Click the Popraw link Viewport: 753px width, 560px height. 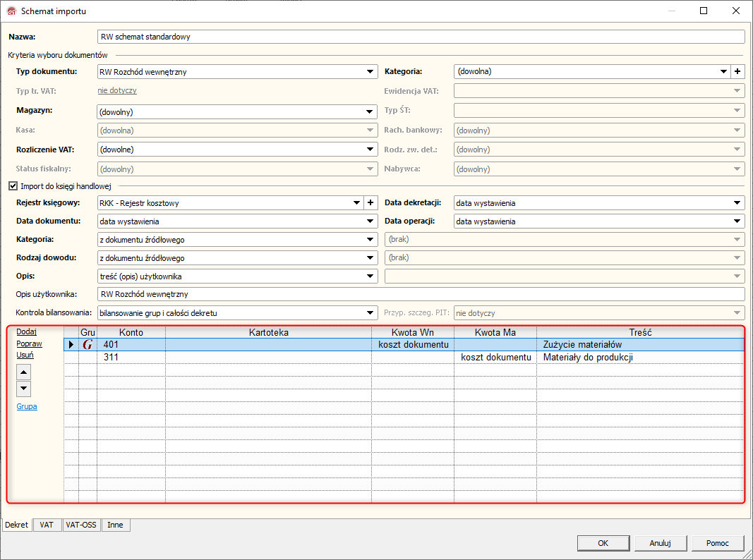(30, 343)
